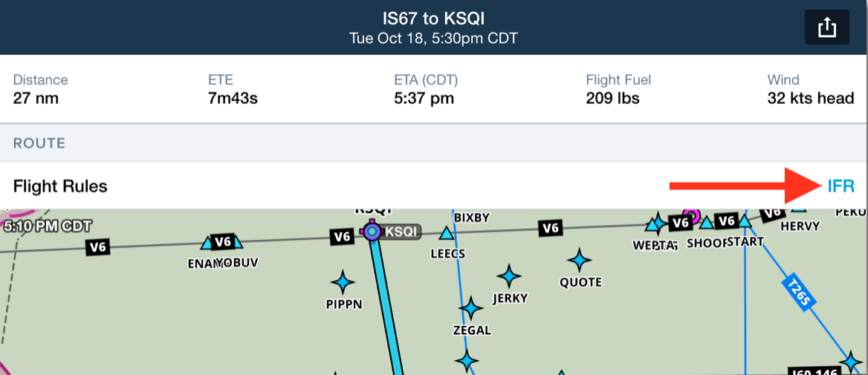
Task: Select the ZEGAL waypoint star
Action: [x=471, y=308]
